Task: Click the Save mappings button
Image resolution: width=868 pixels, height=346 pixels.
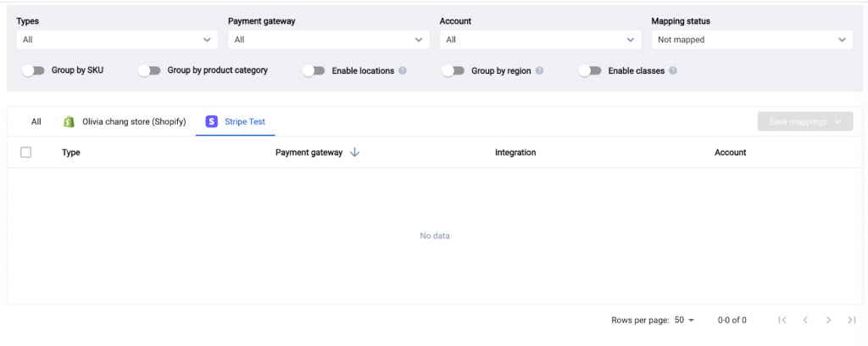Action: click(804, 122)
